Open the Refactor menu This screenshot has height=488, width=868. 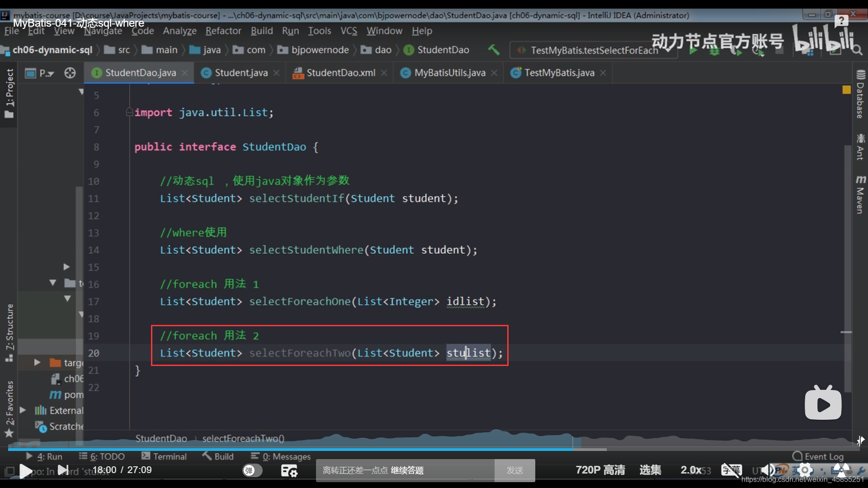pyautogui.click(x=223, y=31)
